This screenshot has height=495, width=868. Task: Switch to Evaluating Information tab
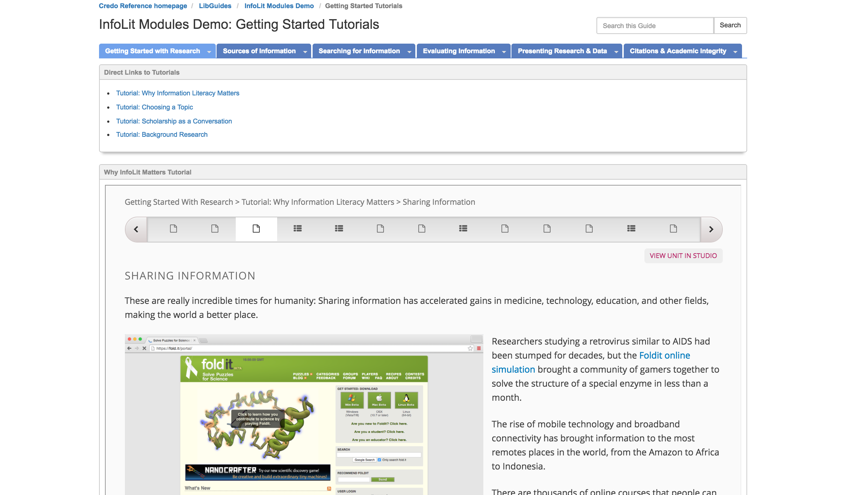(459, 51)
